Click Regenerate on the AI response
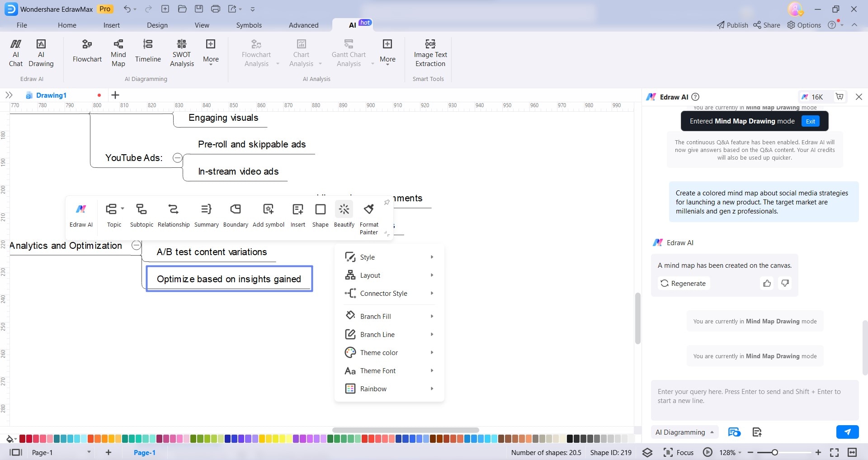Image resolution: width=868 pixels, height=460 pixels. 684,283
